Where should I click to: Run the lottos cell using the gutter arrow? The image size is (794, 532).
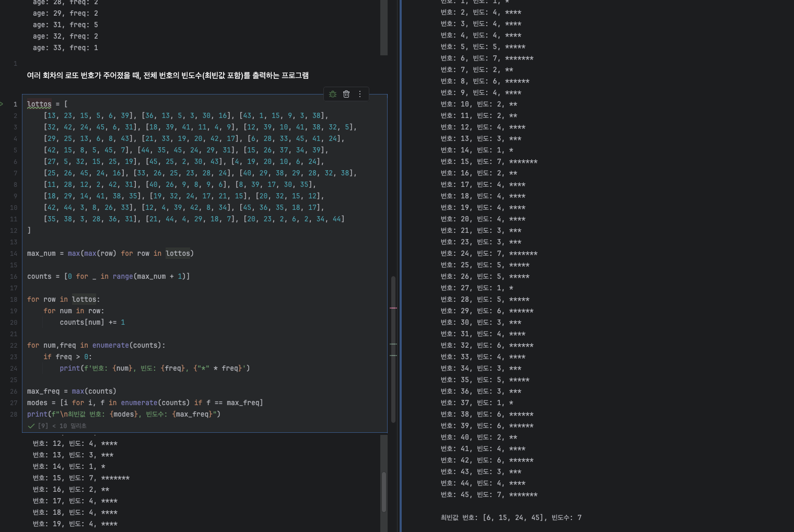tap(2, 104)
